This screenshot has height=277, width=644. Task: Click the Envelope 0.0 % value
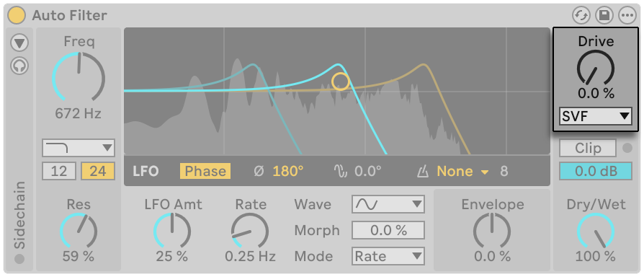pyautogui.click(x=493, y=257)
